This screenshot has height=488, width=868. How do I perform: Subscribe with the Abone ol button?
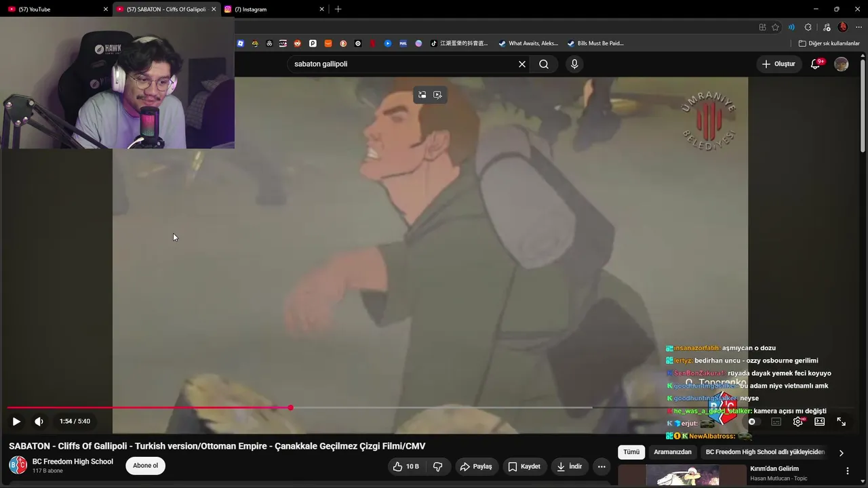(145, 466)
